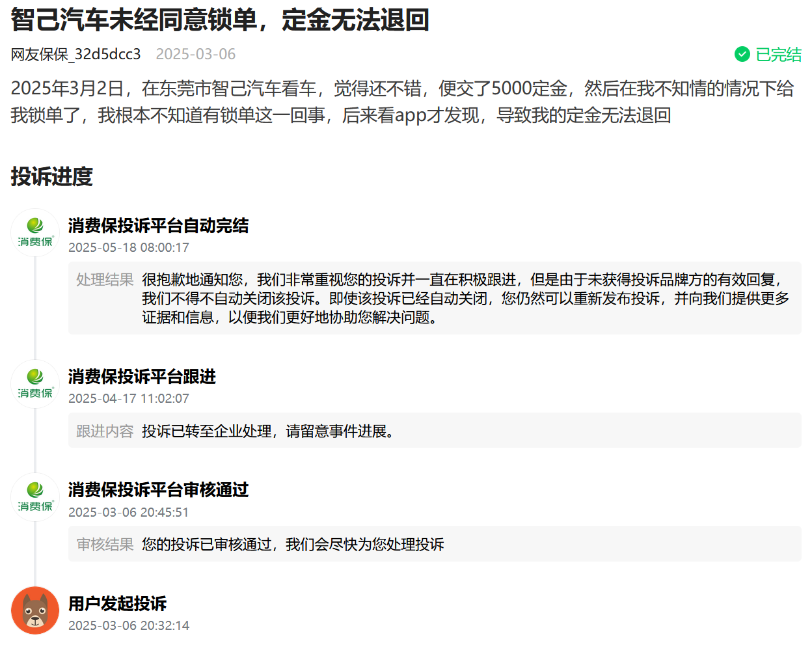
Task: Click heading 消费保投诉平台审核通过
Action: click(158, 490)
